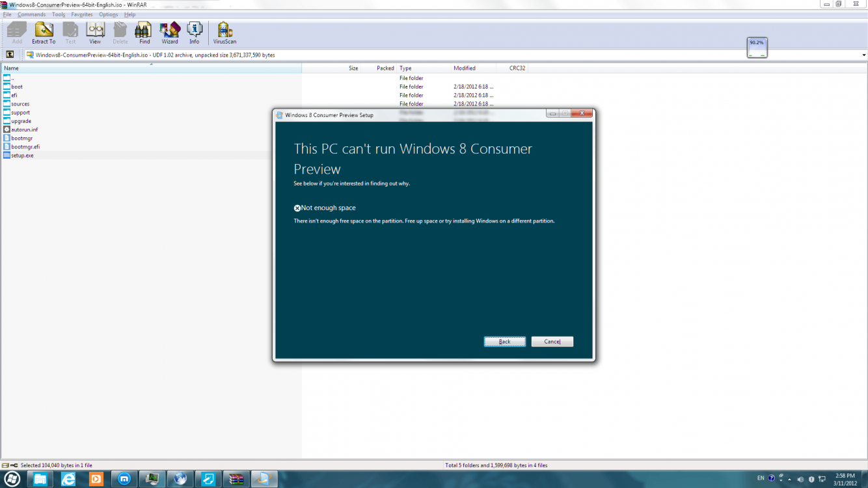
Task: Open the Help menu
Action: 129,14
